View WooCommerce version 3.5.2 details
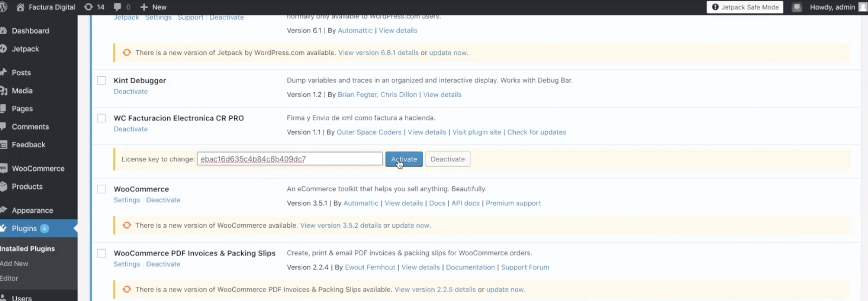Image resolution: width=868 pixels, height=301 pixels. coord(341,225)
